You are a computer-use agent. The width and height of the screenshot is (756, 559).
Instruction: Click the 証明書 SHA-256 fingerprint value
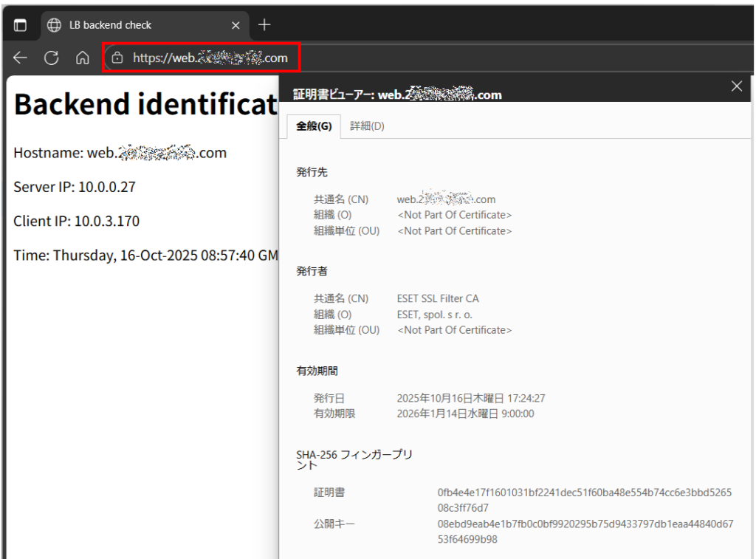click(x=584, y=500)
